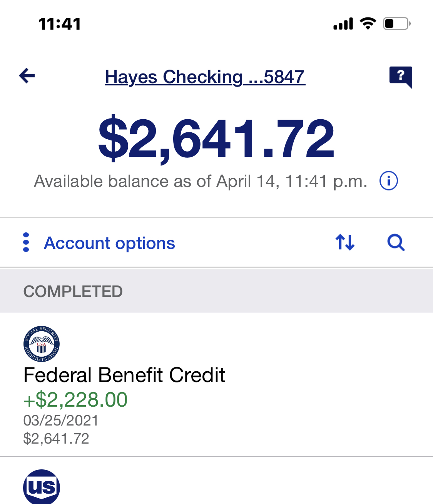Open the Hayes Checking ...5847 account link
Screen dimensions: 433x504
[x=205, y=77]
